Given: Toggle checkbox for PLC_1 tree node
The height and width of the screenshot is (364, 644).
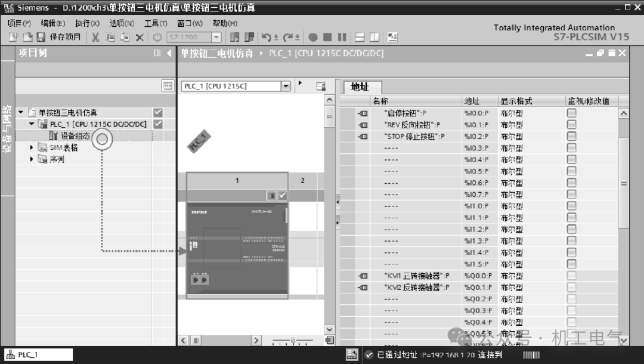Looking at the screenshot, I should click(157, 124).
